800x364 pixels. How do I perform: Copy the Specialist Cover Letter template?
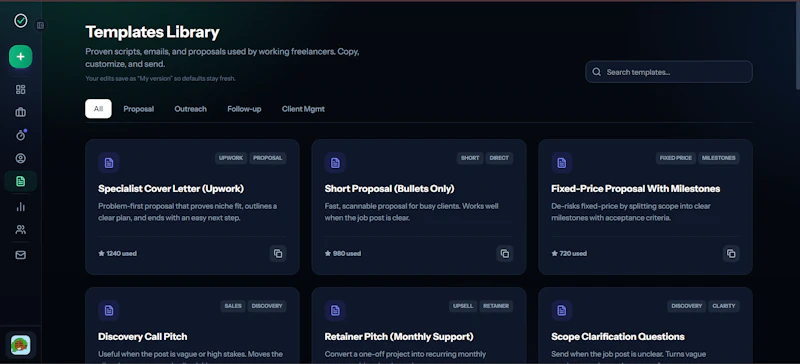[278, 253]
